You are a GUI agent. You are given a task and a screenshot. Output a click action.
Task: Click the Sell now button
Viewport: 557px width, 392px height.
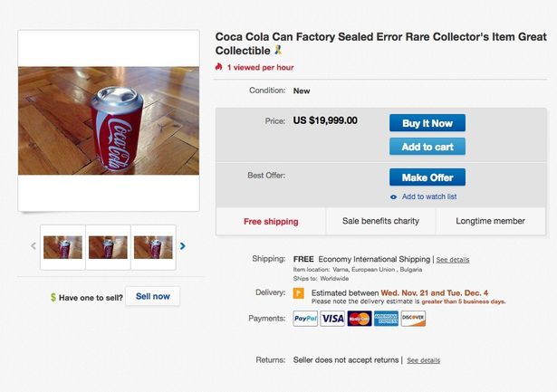point(152,296)
